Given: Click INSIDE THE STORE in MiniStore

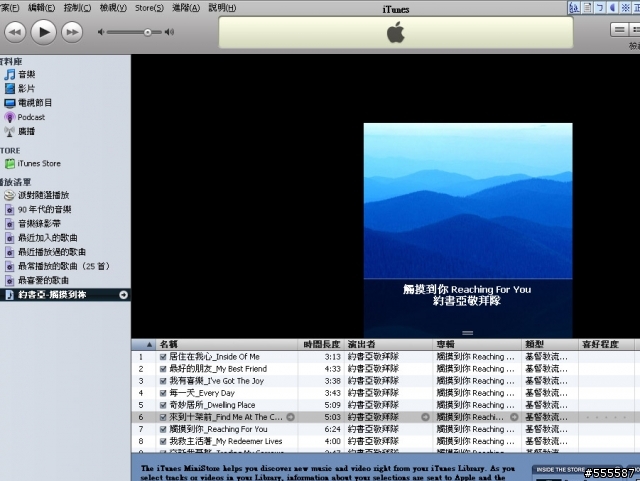Looking at the screenshot, I should pos(560,470).
